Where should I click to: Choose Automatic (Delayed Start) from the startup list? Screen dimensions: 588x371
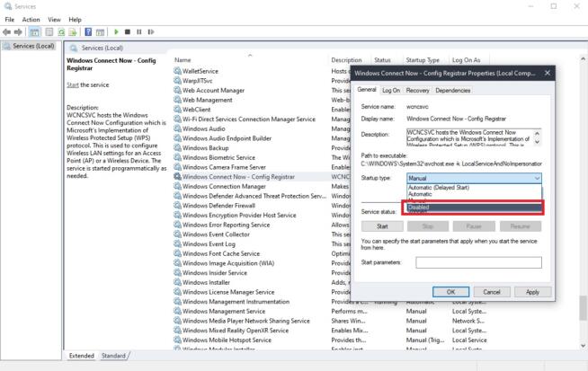pos(439,188)
